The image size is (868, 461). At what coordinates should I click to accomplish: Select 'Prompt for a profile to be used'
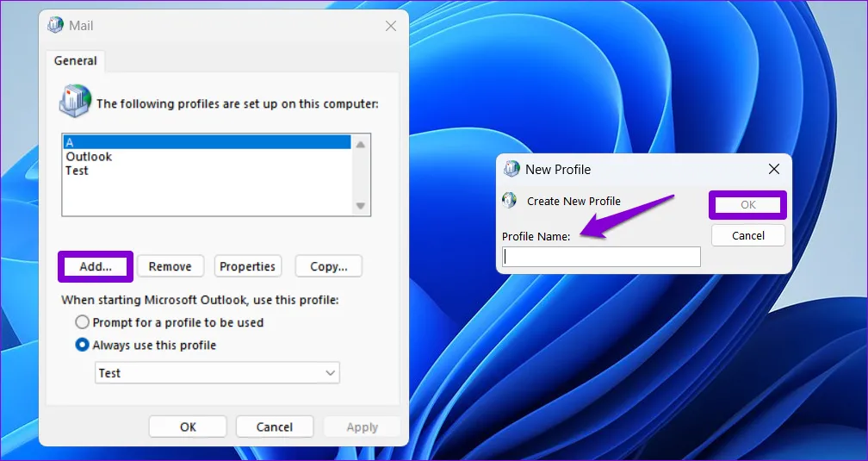click(x=83, y=322)
